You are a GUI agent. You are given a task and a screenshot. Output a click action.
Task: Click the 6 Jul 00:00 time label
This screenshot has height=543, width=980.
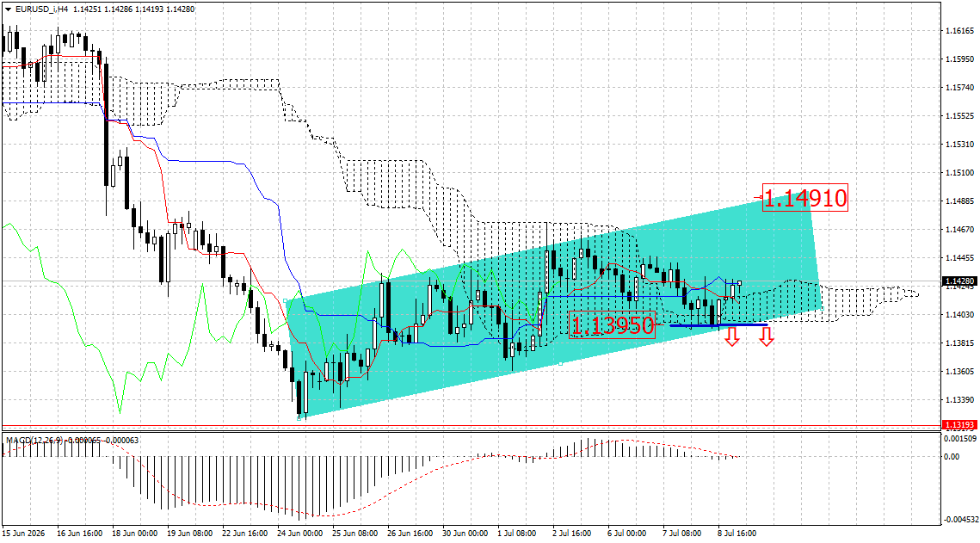click(627, 534)
